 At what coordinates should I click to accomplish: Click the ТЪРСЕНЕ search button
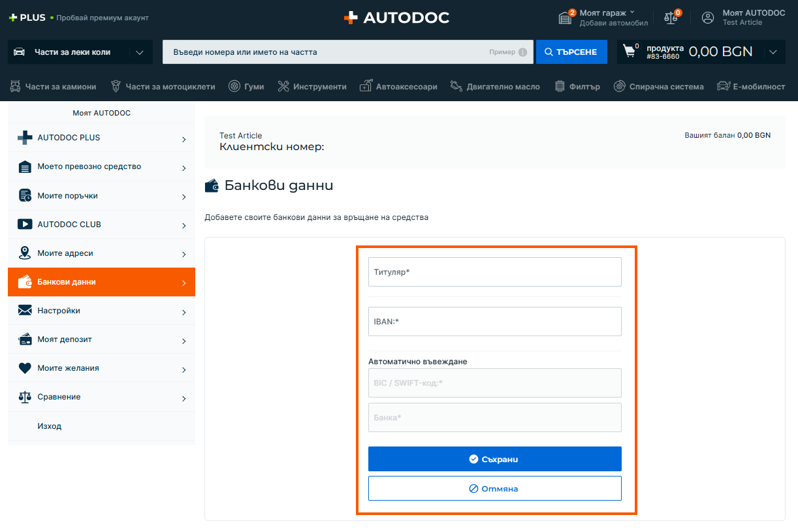[x=571, y=52]
